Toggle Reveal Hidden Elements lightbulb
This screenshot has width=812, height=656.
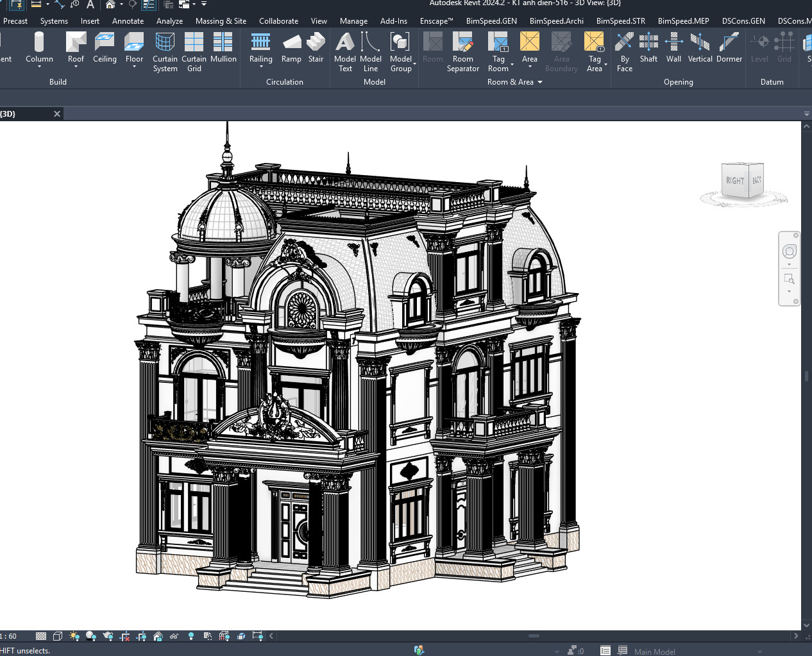point(191,636)
